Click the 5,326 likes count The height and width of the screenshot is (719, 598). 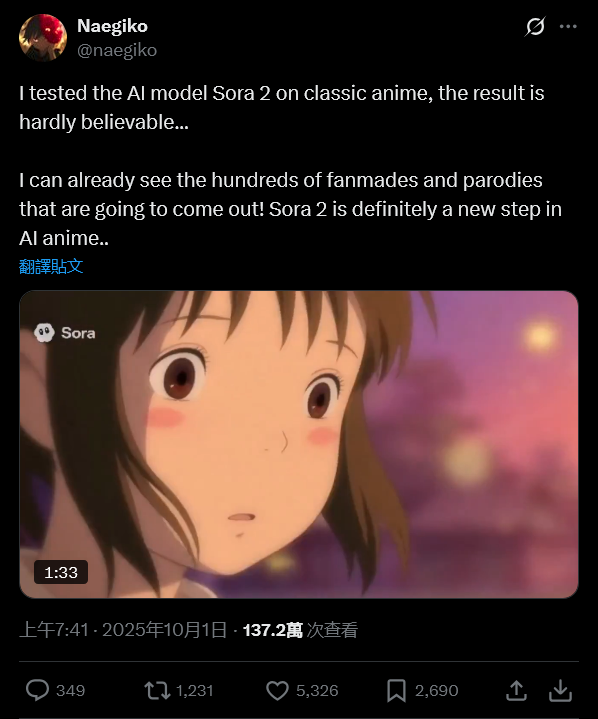pyautogui.click(x=317, y=691)
